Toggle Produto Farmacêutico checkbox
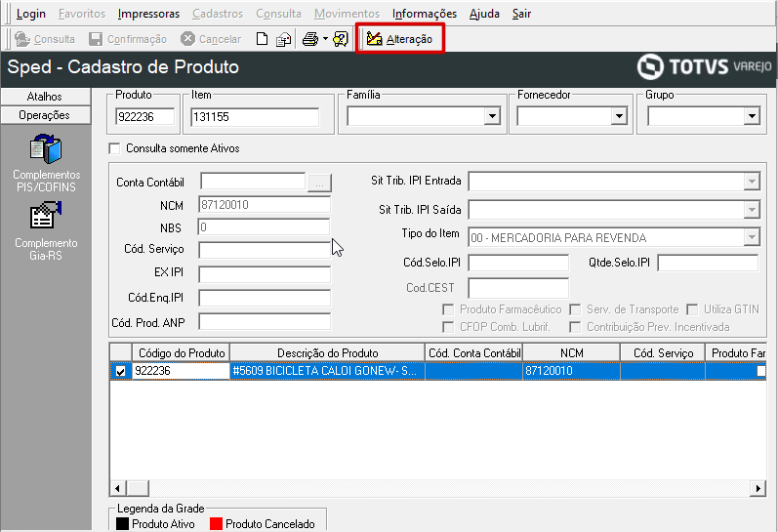Viewport: 778px width, 532px height. tap(448, 309)
